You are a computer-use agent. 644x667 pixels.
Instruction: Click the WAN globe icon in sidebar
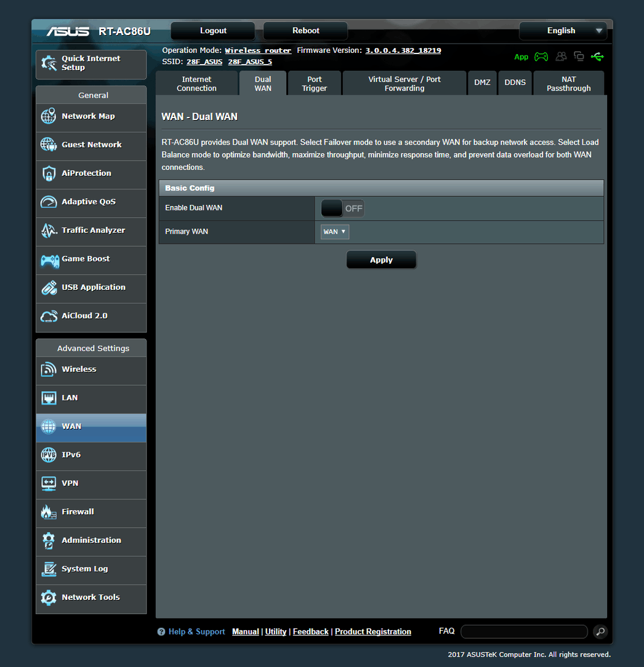pos(49,426)
